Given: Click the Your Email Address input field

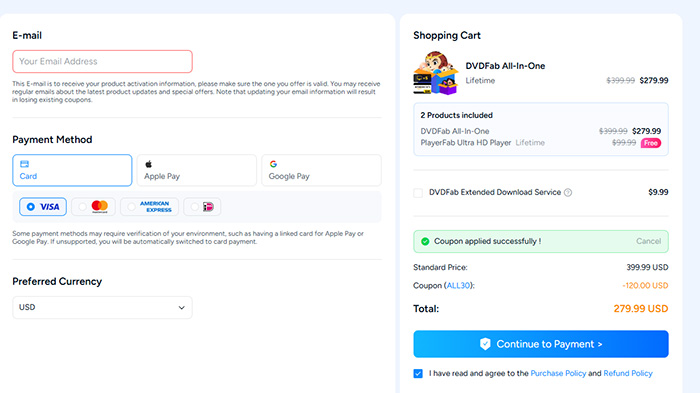Looking at the screenshot, I should [x=102, y=62].
